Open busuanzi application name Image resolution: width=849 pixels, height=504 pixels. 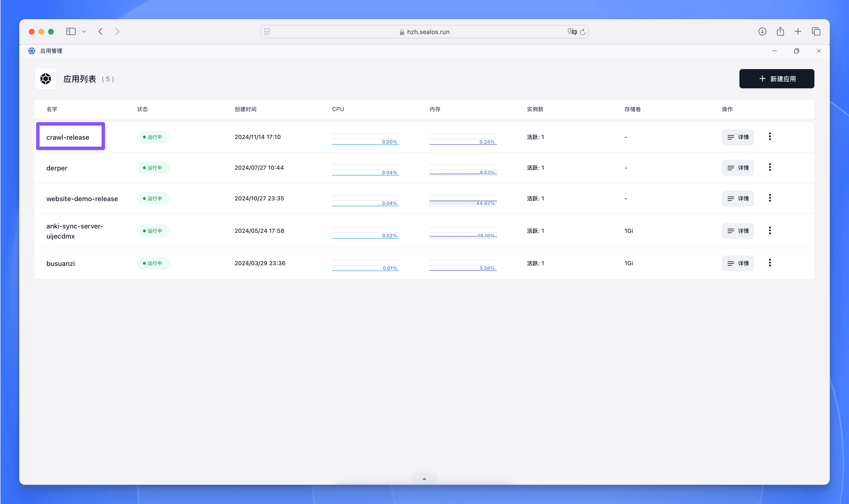61,264
